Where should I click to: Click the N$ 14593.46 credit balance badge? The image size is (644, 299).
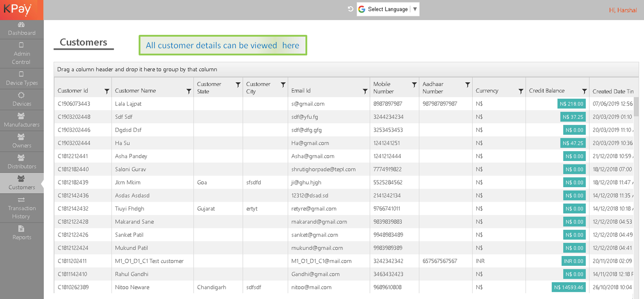pyautogui.click(x=569, y=287)
